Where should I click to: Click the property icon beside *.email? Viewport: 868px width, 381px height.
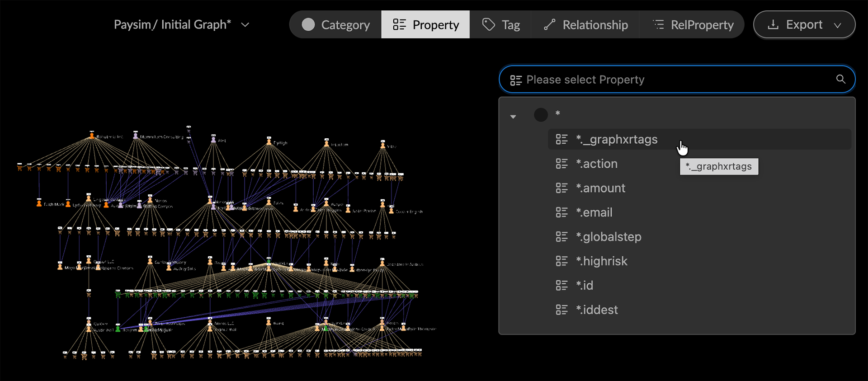(x=561, y=212)
